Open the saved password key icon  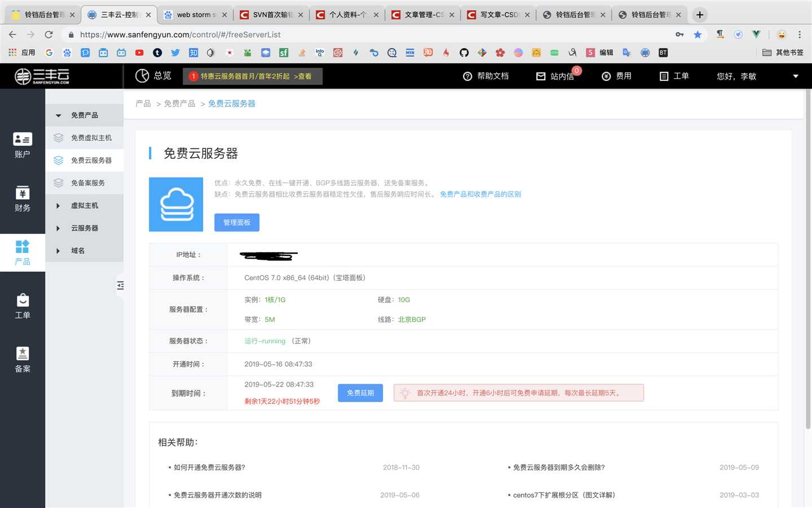point(679,34)
